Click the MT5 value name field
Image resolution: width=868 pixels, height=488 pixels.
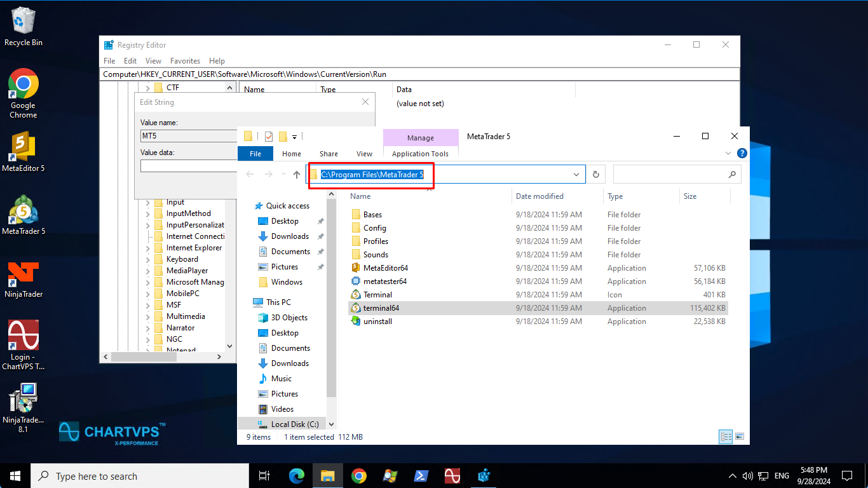188,136
